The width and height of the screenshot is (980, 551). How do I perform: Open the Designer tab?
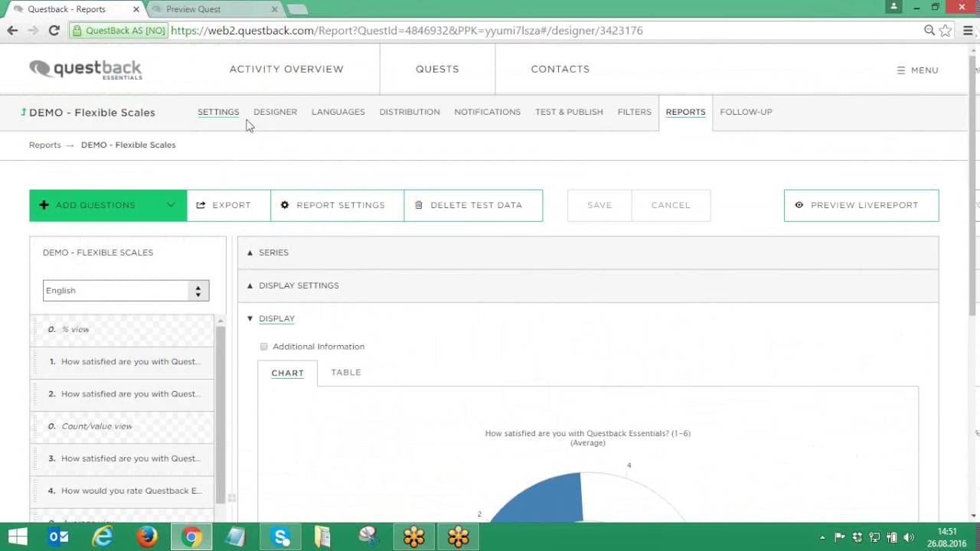275,112
